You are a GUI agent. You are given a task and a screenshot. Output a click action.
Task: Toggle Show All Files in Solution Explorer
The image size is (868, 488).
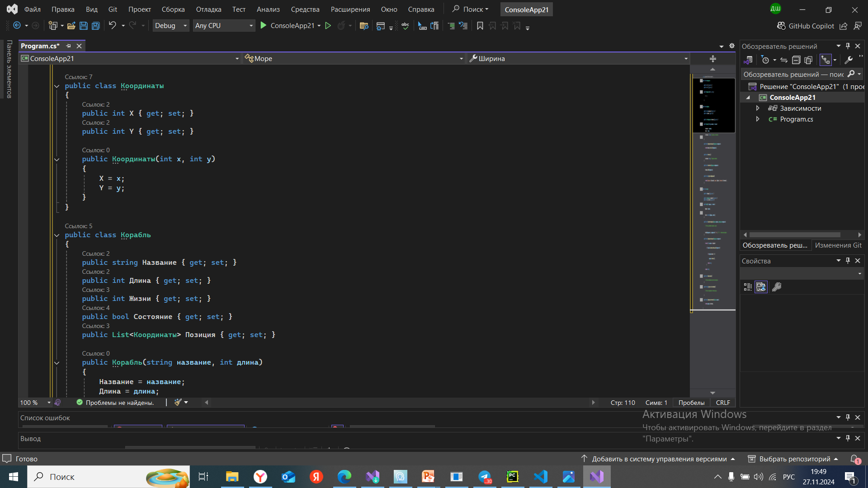coord(808,60)
